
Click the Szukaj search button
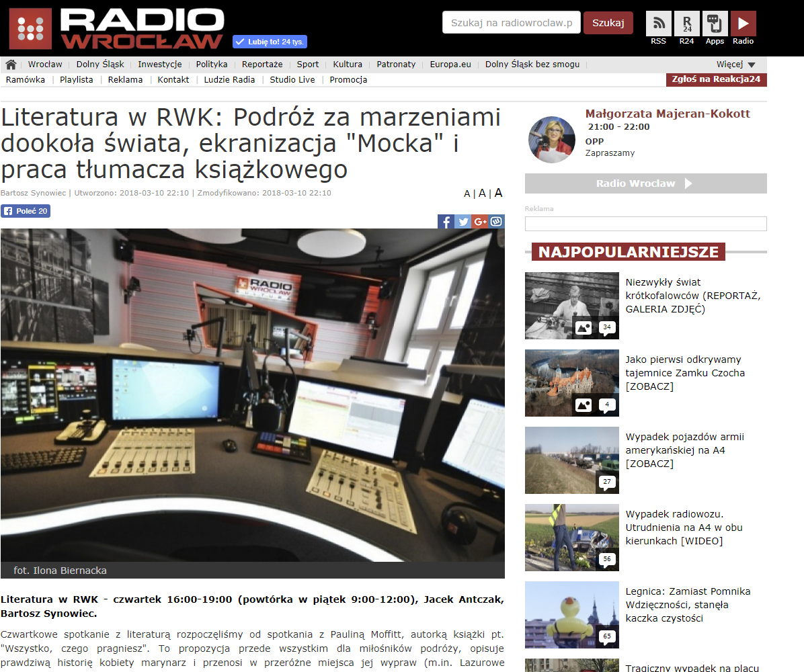click(x=608, y=23)
